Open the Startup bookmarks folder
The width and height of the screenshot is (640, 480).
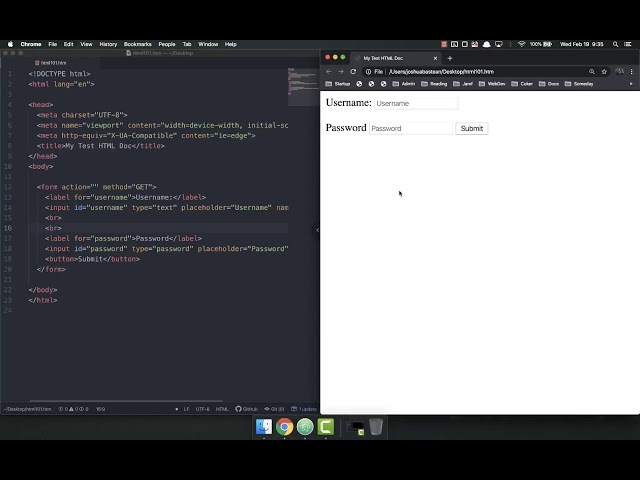tap(338, 84)
